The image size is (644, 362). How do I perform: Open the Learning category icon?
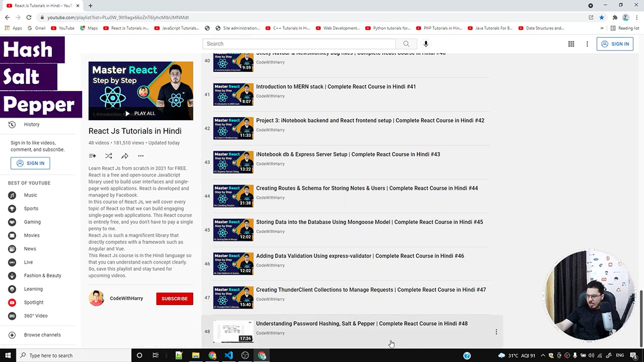[12, 289]
